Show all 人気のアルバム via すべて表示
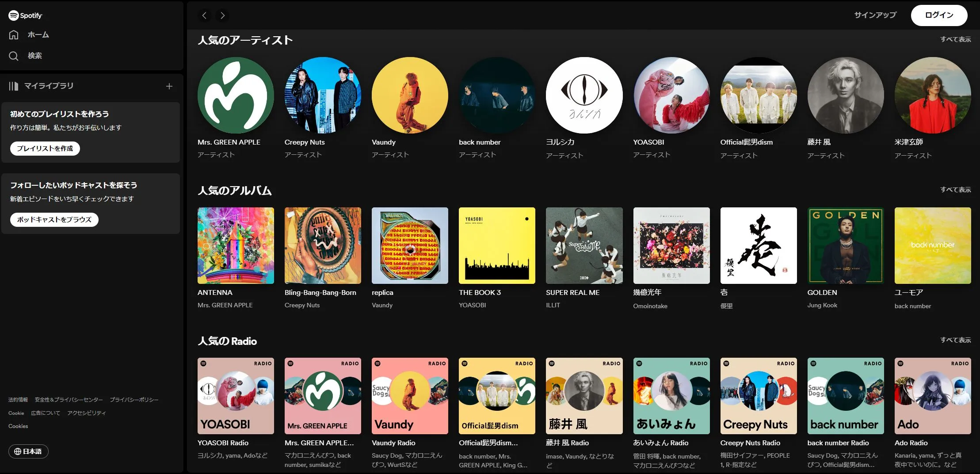Image resolution: width=980 pixels, height=474 pixels. pos(956,190)
